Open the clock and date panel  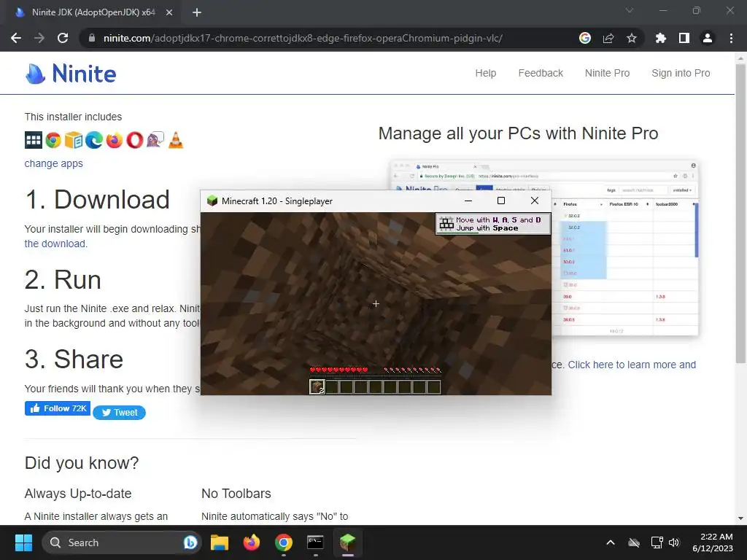tap(713, 542)
